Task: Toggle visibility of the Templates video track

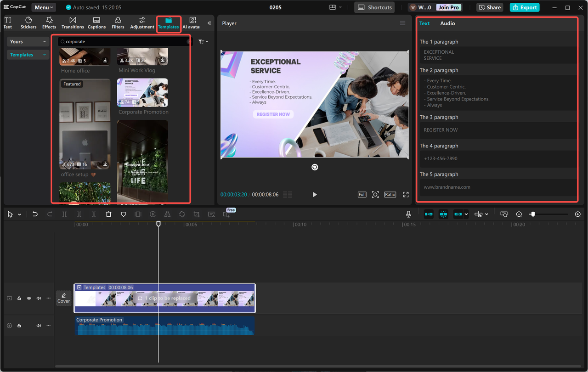Action: pos(28,298)
